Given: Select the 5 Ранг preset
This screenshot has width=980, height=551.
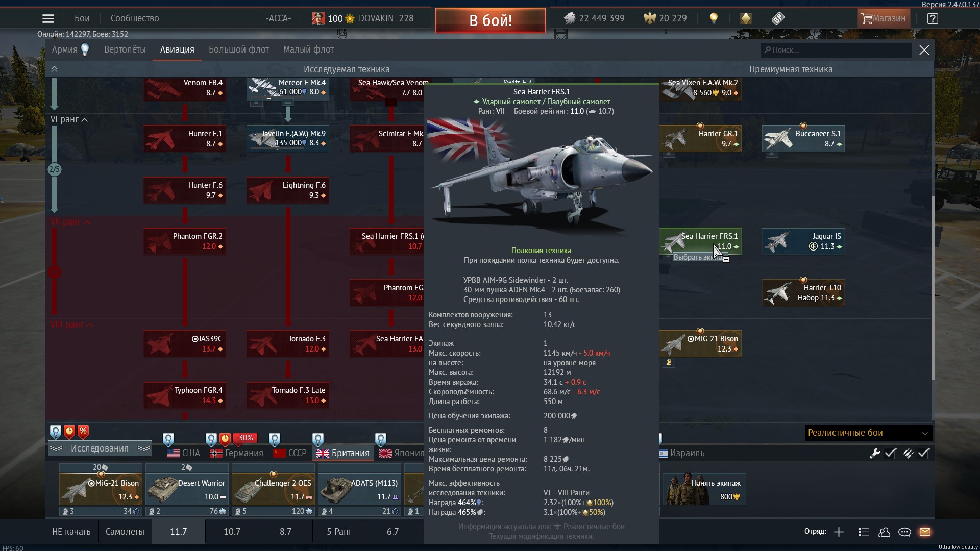Looking at the screenshot, I should tap(339, 532).
